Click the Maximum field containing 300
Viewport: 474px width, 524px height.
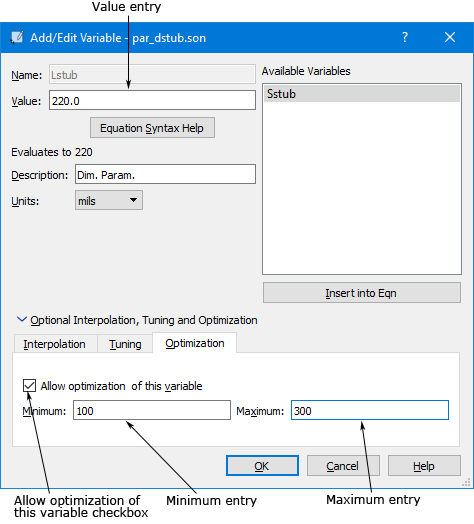(x=370, y=410)
